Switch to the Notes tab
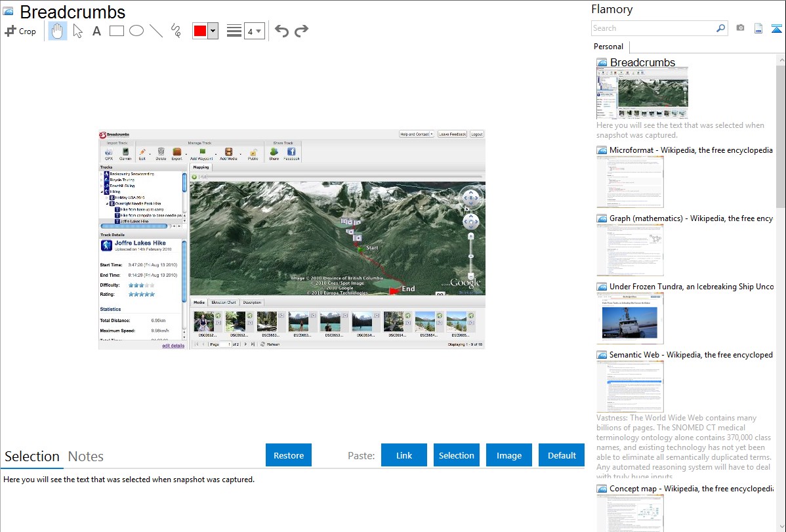Viewport: 786px width, 532px height. click(x=86, y=457)
